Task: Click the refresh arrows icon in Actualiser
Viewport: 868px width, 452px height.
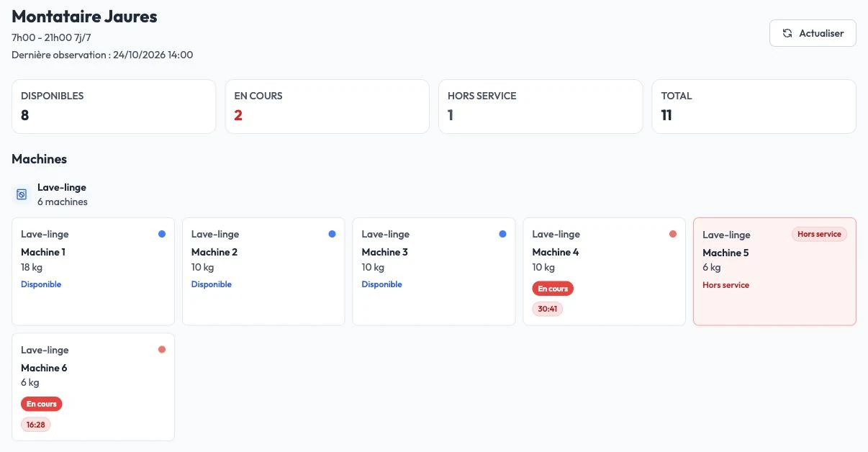Action: point(787,33)
